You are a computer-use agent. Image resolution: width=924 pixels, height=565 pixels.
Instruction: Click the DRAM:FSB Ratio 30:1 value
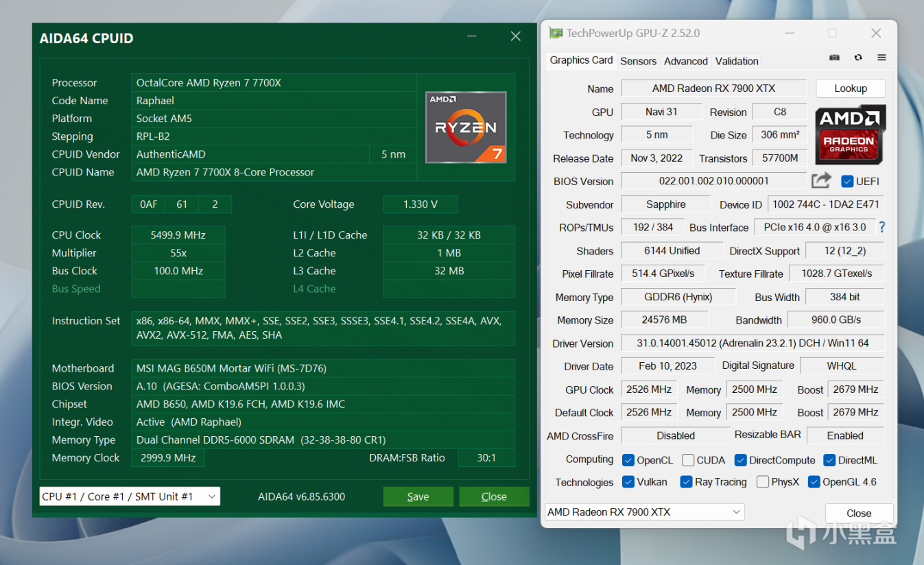(x=486, y=458)
